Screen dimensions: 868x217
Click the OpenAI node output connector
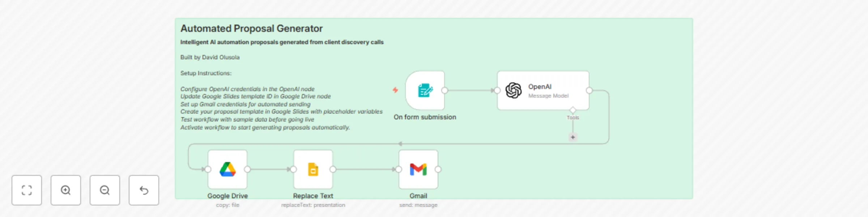590,90
